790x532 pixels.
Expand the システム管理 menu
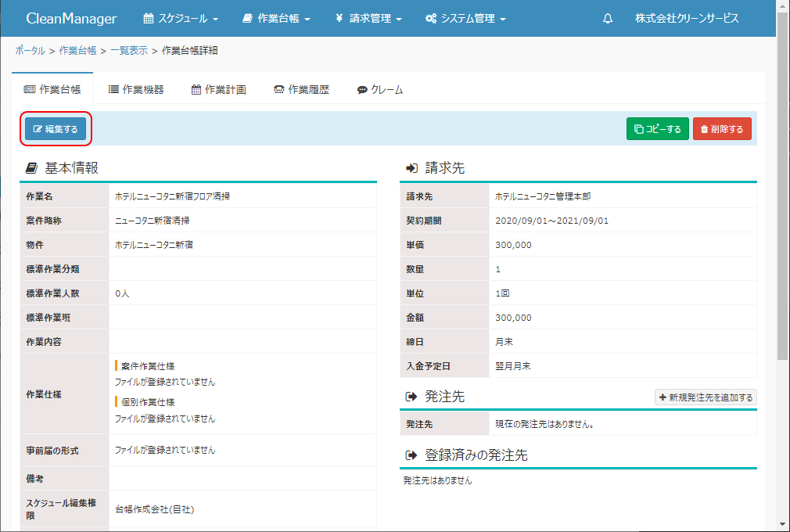[465, 19]
